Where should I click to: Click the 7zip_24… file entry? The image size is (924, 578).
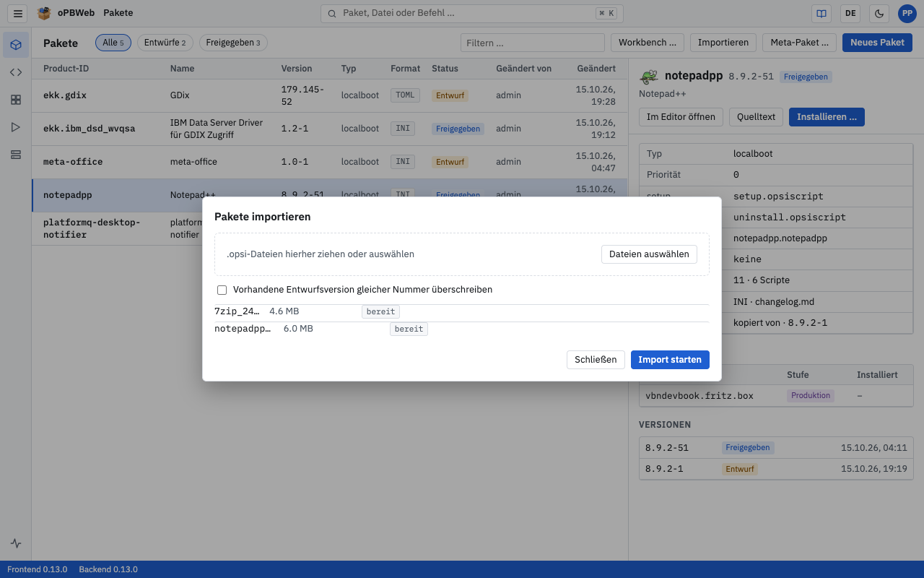(x=461, y=311)
